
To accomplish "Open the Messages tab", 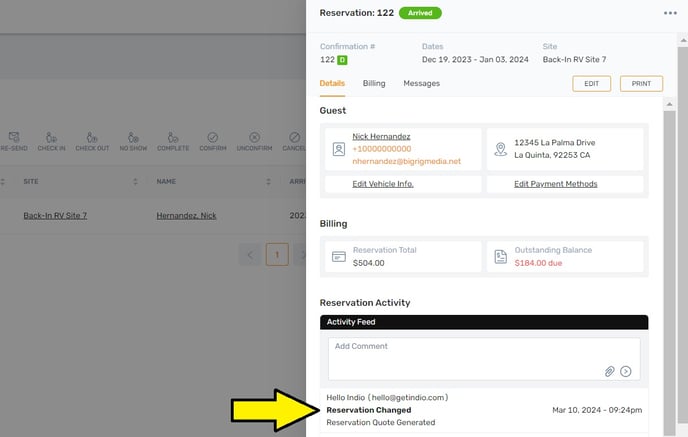I will (x=422, y=83).
